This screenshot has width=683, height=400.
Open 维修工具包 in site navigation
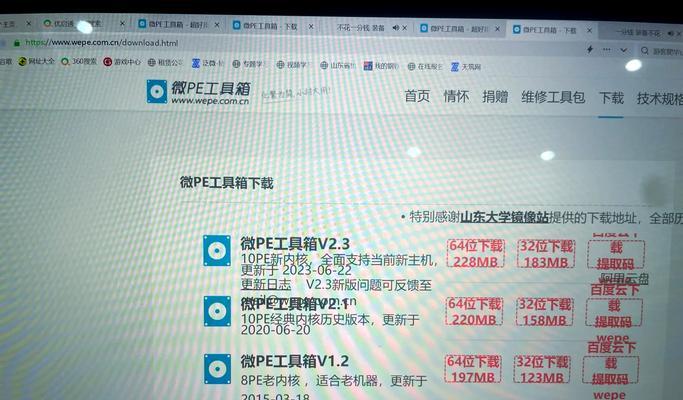(553, 97)
